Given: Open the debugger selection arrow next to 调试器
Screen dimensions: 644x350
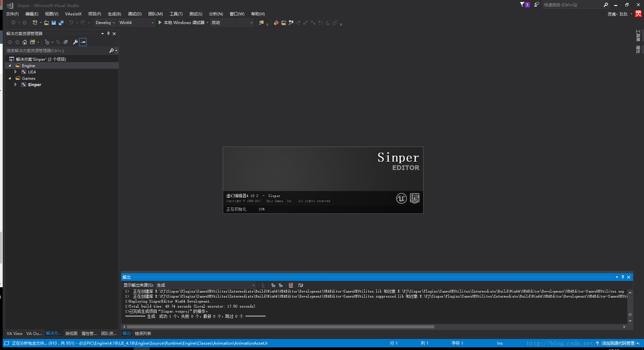Looking at the screenshot, I should coord(207,23).
